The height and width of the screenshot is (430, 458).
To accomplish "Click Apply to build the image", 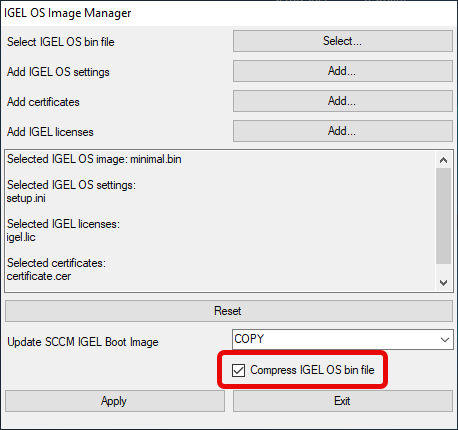I will 115,401.
